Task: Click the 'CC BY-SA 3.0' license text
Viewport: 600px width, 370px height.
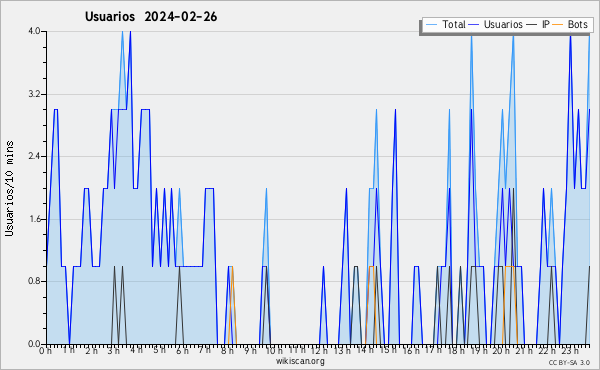Action: coord(569,362)
